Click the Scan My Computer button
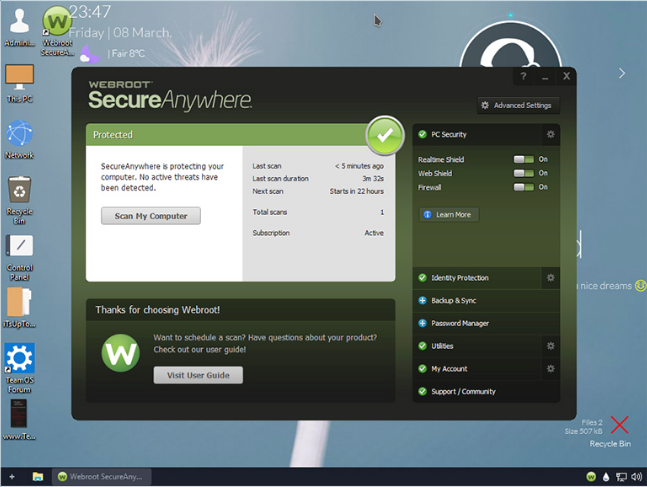Viewport: 647px width, 487px height. 151,216
